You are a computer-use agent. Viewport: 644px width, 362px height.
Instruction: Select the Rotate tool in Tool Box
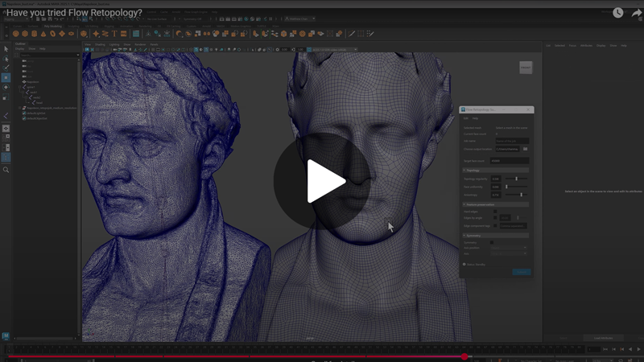click(6, 88)
